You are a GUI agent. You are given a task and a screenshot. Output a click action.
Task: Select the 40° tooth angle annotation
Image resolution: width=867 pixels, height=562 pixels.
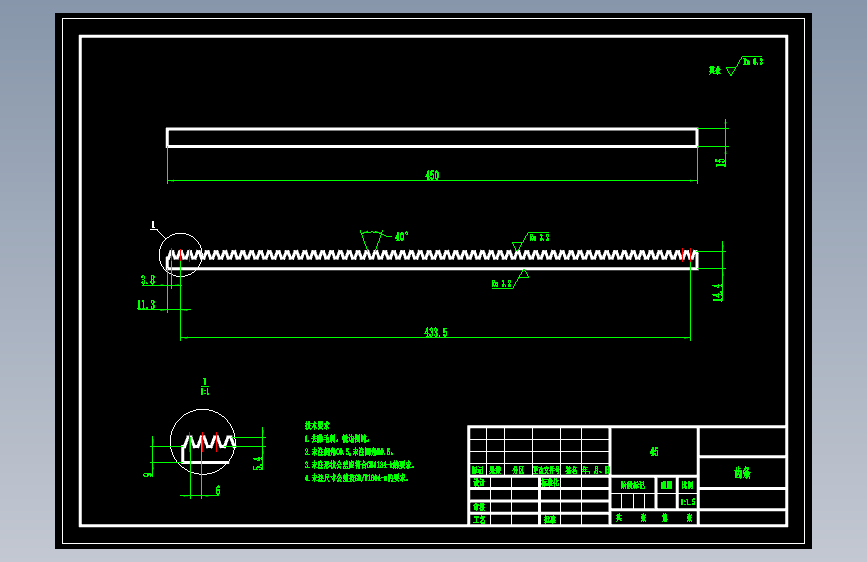[x=401, y=237]
